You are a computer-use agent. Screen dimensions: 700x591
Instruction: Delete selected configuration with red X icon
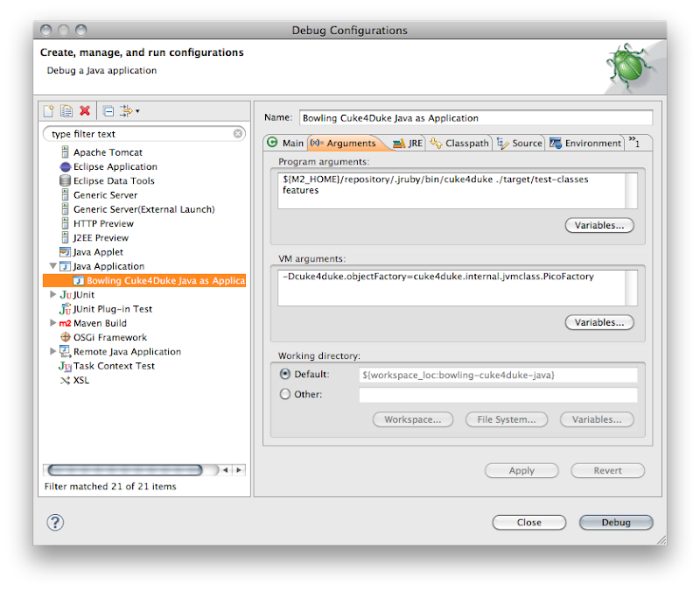85,111
